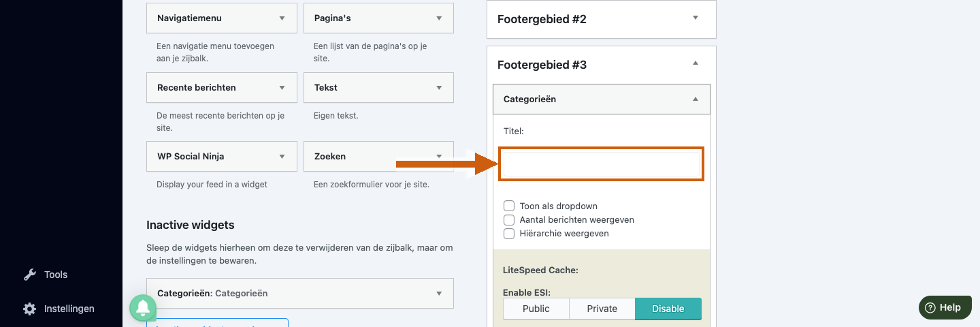Click the Titel text input field
This screenshot has width=980, height=327.
point(602,164)
